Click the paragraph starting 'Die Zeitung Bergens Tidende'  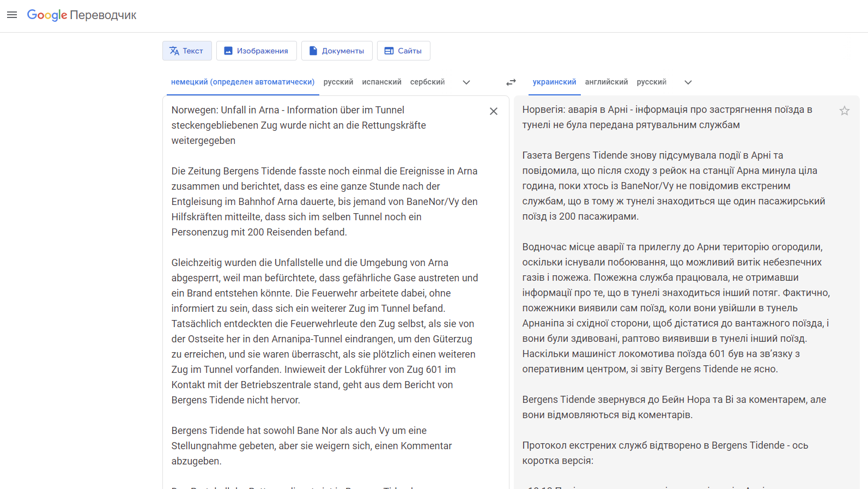click(x=325, y=202)
